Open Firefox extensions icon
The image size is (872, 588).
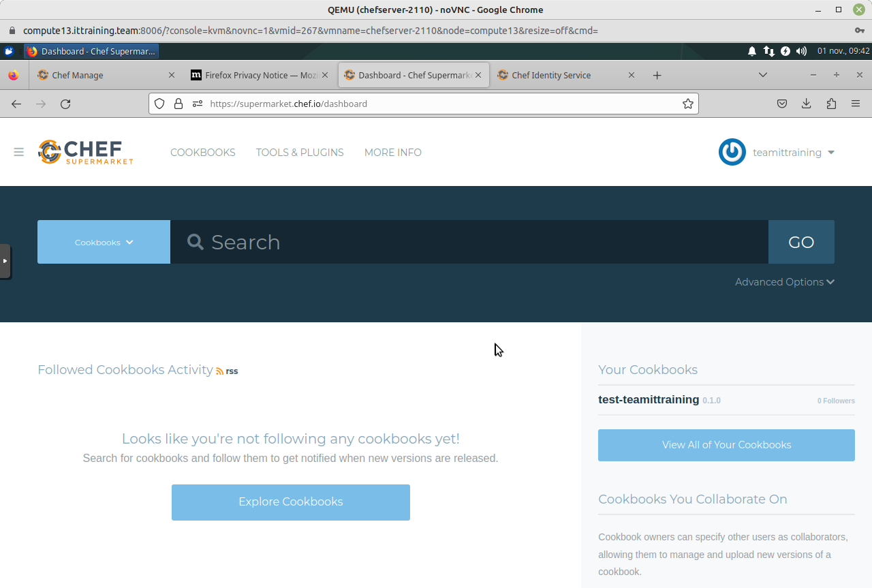click(830, 104)
